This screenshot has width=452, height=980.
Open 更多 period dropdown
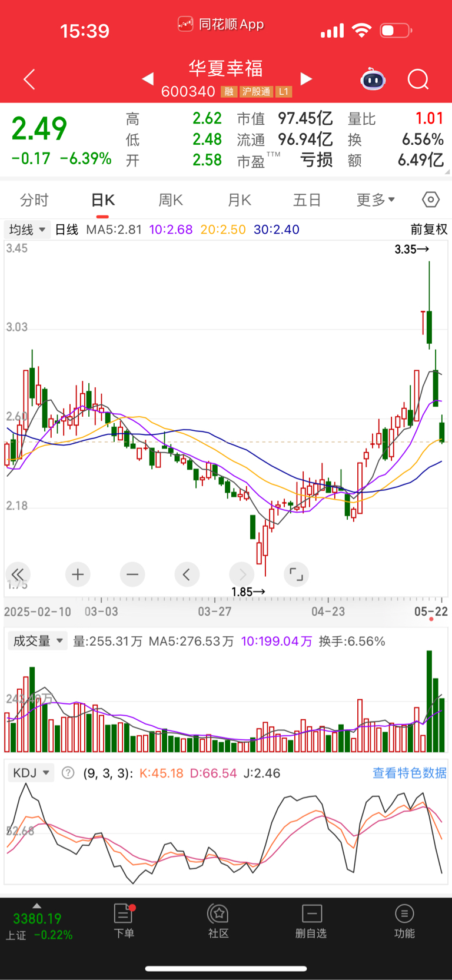click(x=375, y=200)
